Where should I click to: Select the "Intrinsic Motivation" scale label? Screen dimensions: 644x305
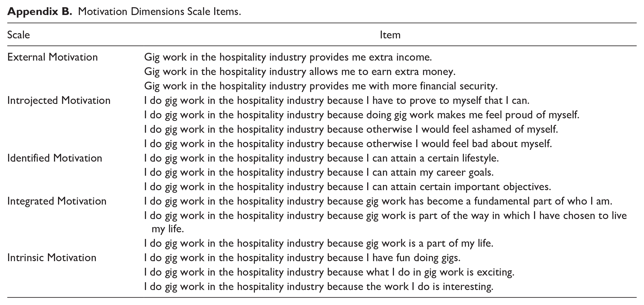click(x=52, y=258)
